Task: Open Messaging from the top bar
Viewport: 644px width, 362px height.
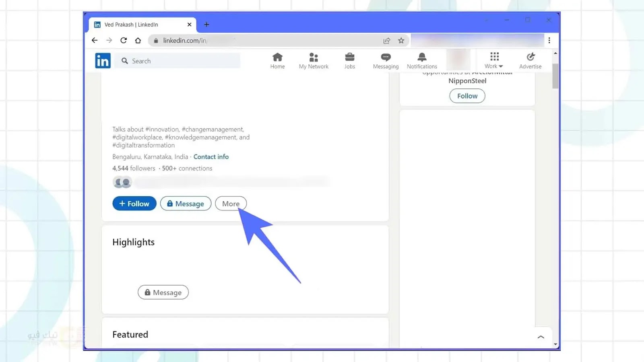Action: pyautogui.click(x=386, y=61)
